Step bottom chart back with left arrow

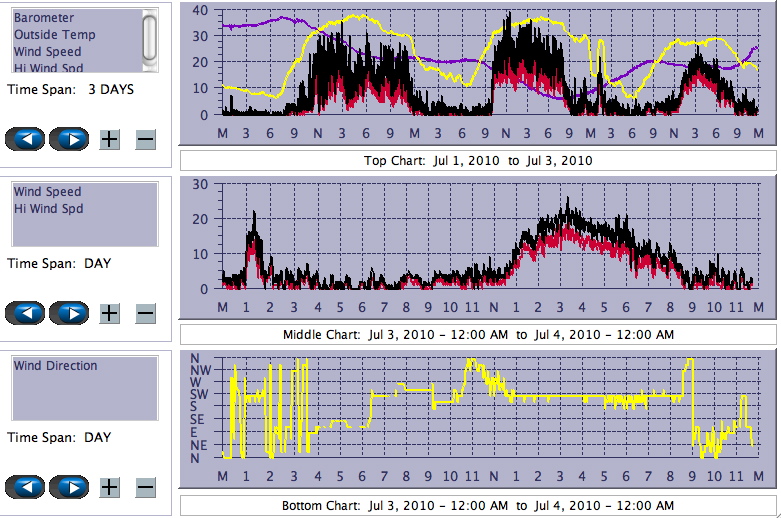[25, 487]
